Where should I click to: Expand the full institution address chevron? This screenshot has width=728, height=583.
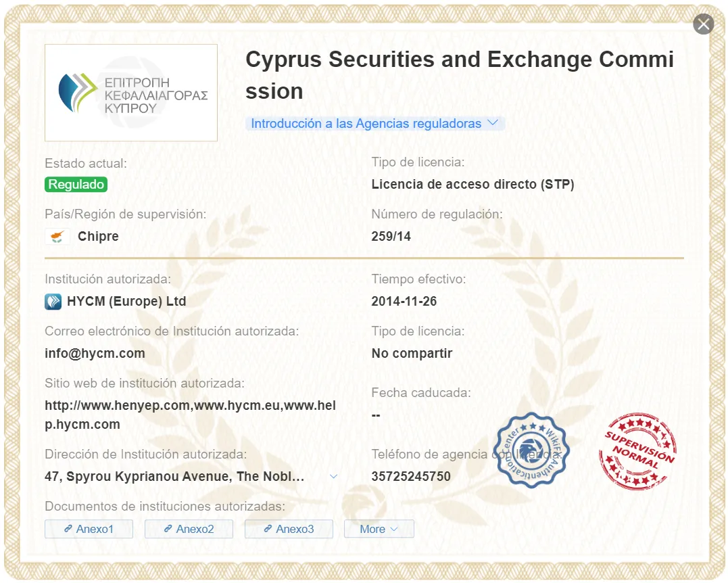click(333, 477)
